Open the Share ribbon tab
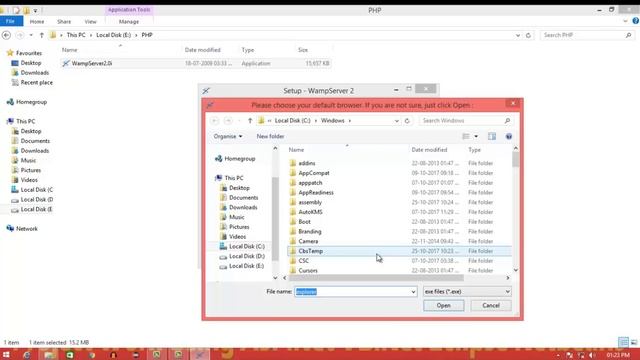This screenshot has width=640, height=360. [64, 22]
